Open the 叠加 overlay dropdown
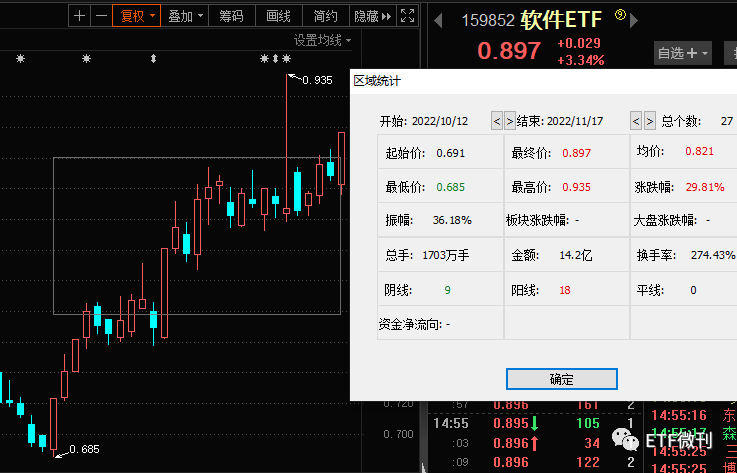 [x=185, y=16]
